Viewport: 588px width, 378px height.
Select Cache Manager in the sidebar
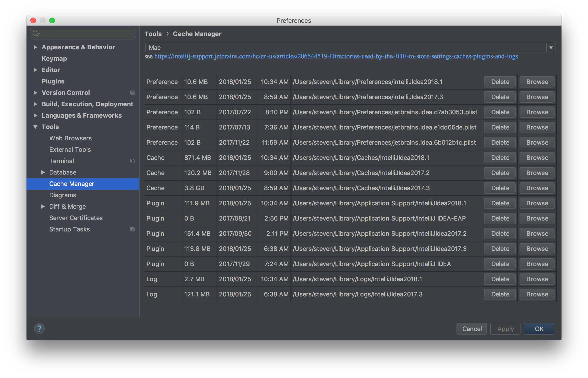coord(83,184)
